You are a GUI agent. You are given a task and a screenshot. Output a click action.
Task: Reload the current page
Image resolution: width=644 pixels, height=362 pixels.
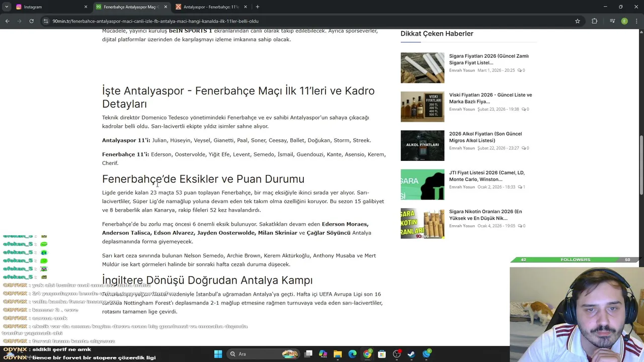pos(31,21)
